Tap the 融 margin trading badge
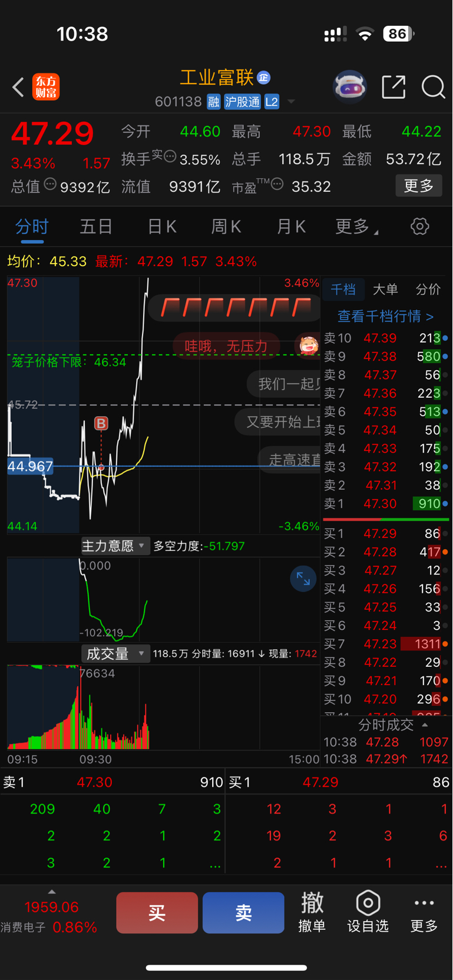 pos(213,102)
